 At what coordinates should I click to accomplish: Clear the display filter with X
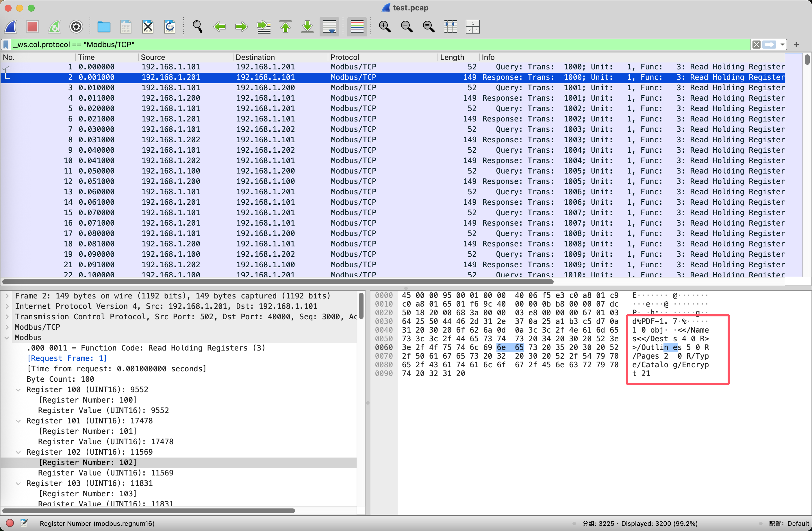pos(757,44)
